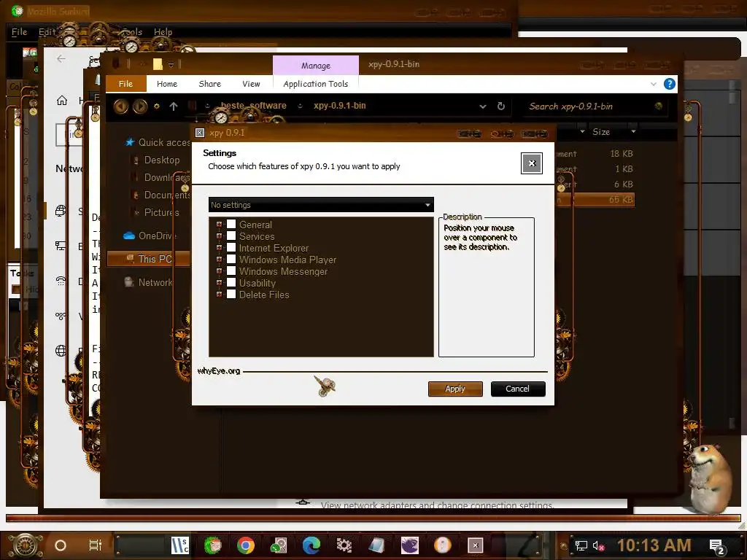
Task: Open the No settings preset dropdown
Action: [321, 205]
